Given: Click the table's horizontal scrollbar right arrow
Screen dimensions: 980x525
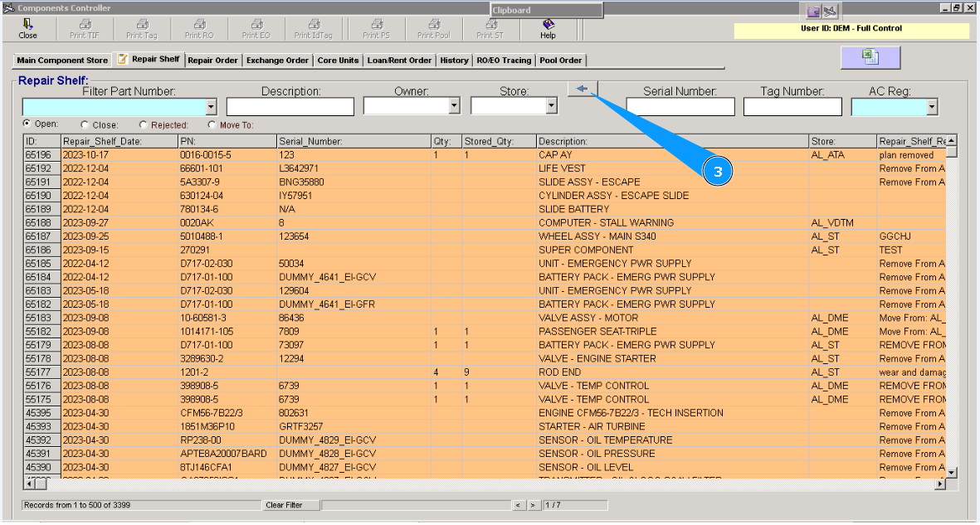Looking at the screenshot, I should (x=939, y=483).
